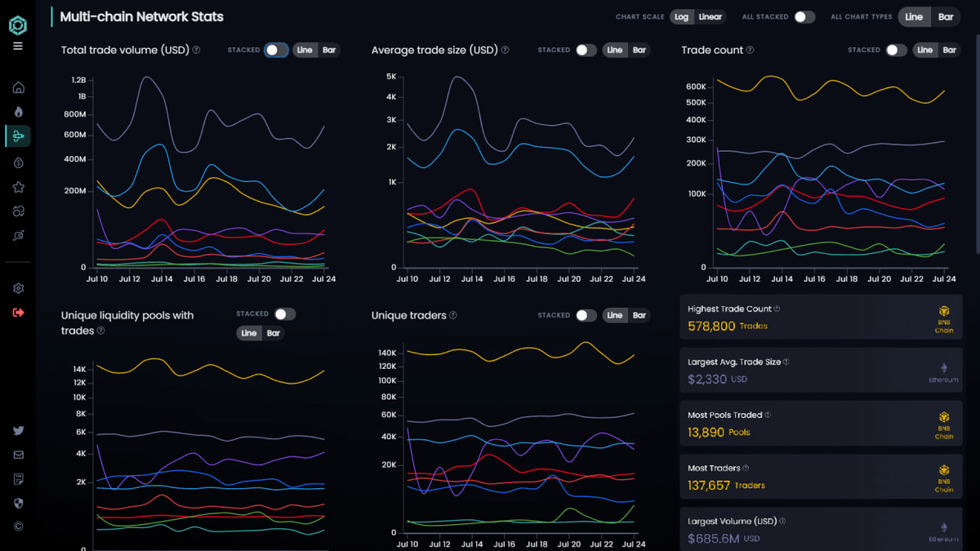This screenshot has width=980, height=551.
Task: Set all chart types to Line
Action: (x=914, y=17)
